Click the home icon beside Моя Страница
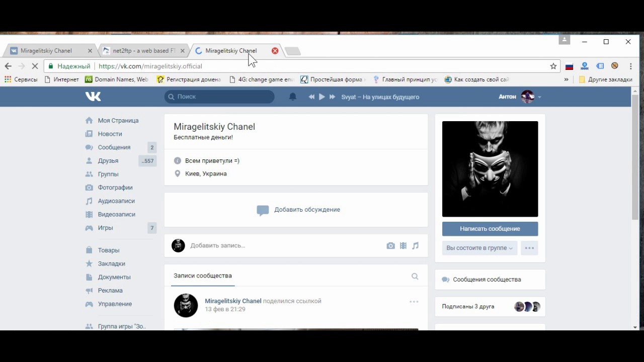Viewport: 644px width, 362px height. (x=89, y=120)
